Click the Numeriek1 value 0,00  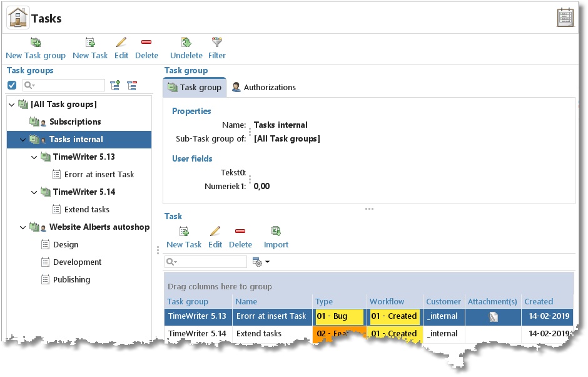(261, 186)
